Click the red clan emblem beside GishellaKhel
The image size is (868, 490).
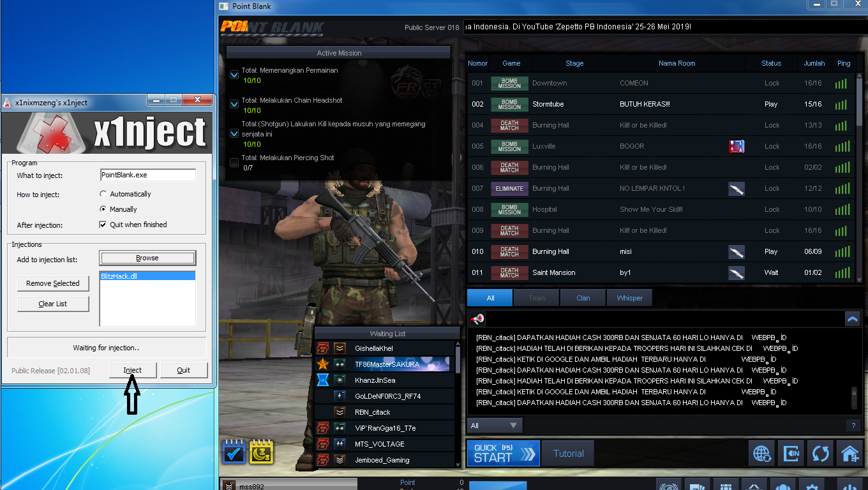coord(323,348)
